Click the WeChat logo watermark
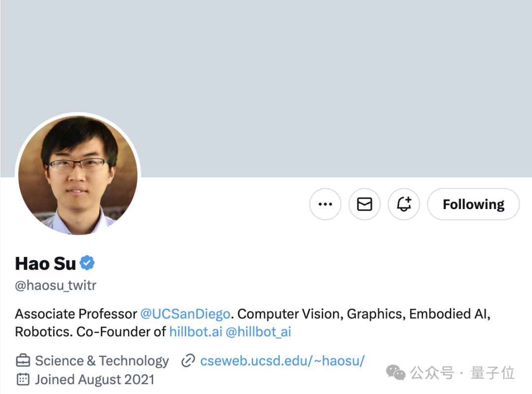 (396, 373)
